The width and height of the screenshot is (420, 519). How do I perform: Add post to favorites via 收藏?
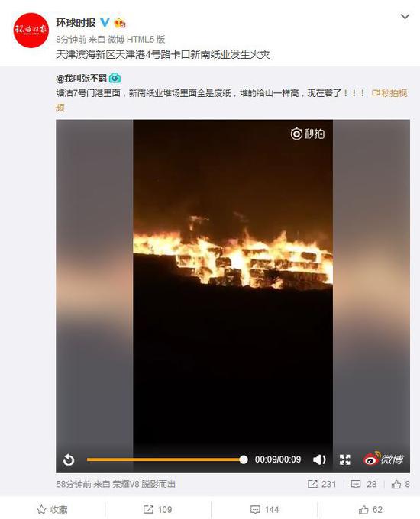[x=52, y=509]
